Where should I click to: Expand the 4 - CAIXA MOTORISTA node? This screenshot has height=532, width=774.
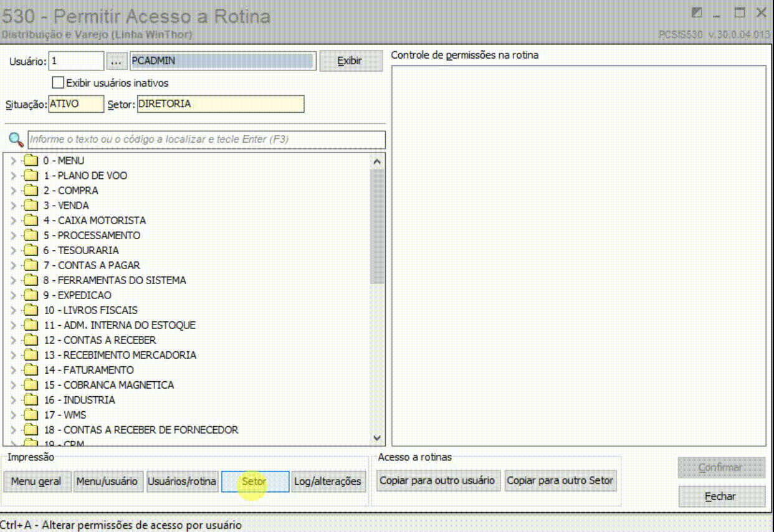[14, 221]
